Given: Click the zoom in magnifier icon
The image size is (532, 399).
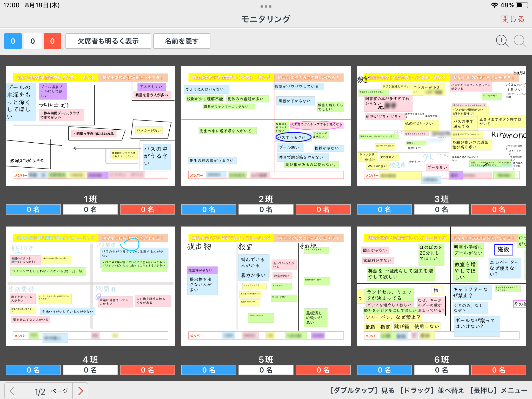Looking at the screenshot, I should tap(502, 41).
